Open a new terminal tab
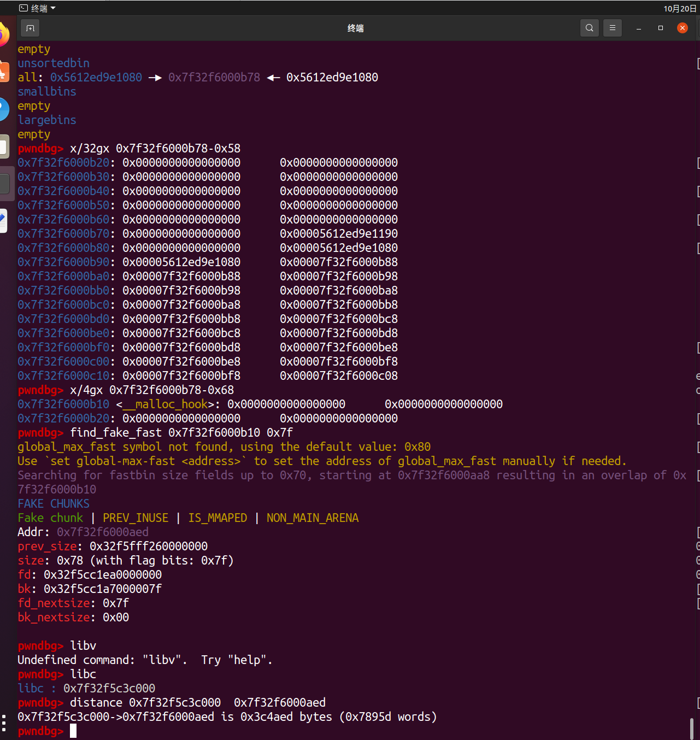Screen dimensions: 700x740 point(30,28)
